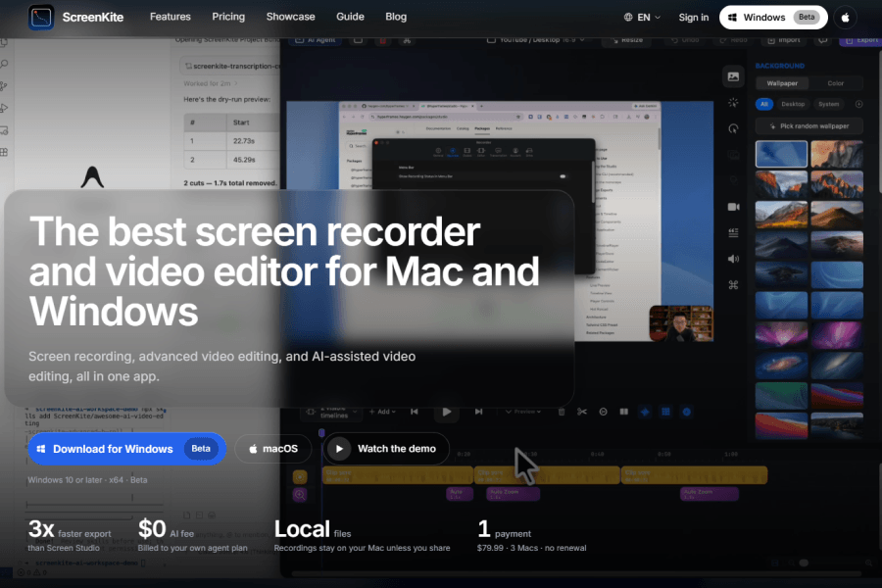Toggle Show Recording Status in Menu Bar
The width and height of the screenshot is (882, 588).
tap(563, 176)
